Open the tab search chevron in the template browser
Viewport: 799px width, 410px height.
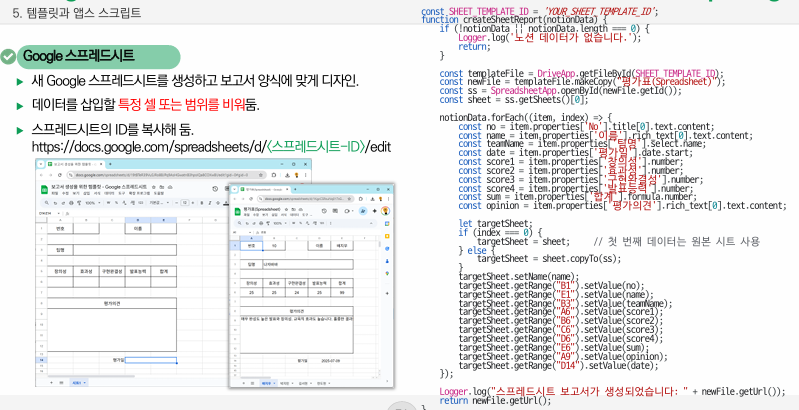[41, 164]
